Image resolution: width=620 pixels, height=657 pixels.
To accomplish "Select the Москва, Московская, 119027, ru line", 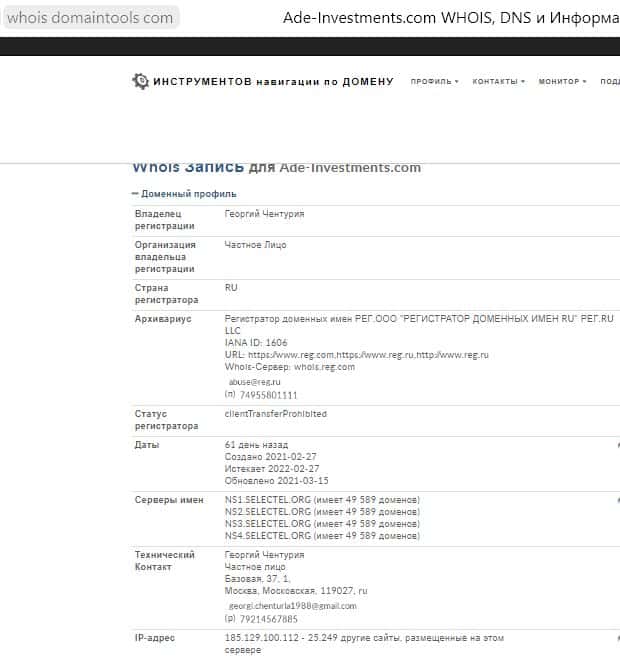I will [x=296, y=591].
